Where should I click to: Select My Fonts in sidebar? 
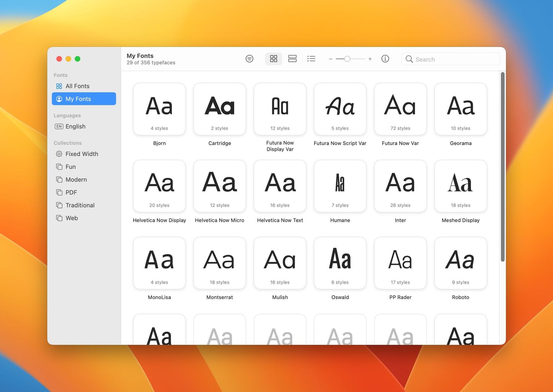click(84, 99)
